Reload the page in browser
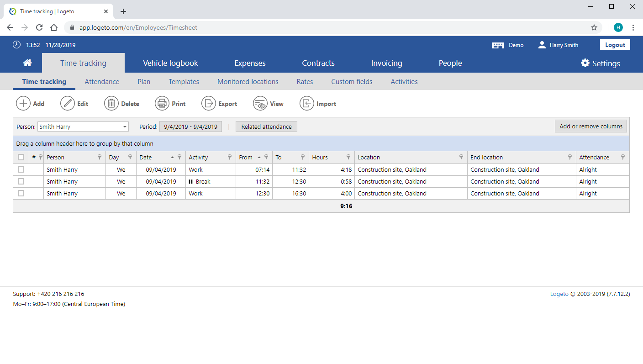Viewport: 643px width, 364px height. click(x=39, y=27)
